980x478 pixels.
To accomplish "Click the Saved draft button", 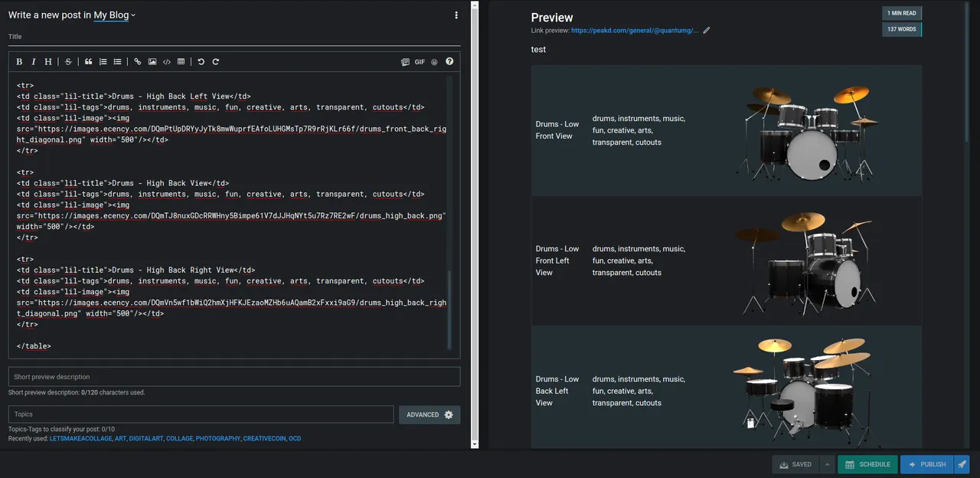I will (795, 464).
